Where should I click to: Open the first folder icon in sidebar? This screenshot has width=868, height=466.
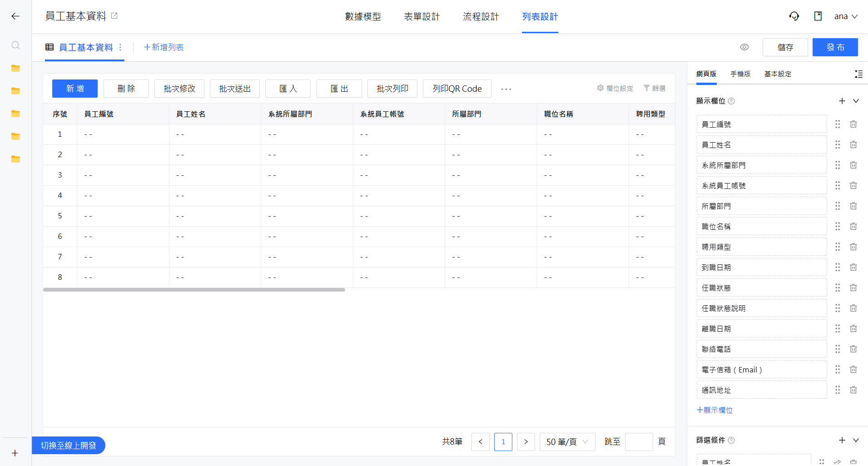[15, 68]
